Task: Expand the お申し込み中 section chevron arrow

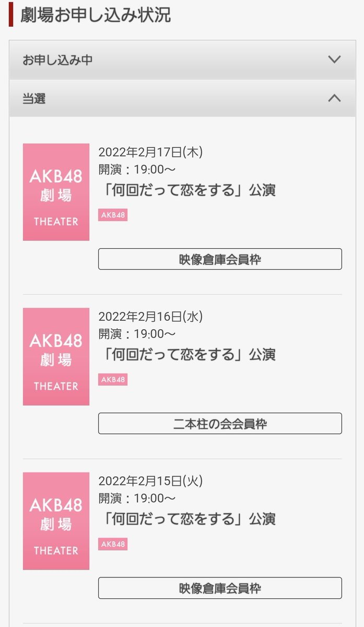Action: [334, 60]
